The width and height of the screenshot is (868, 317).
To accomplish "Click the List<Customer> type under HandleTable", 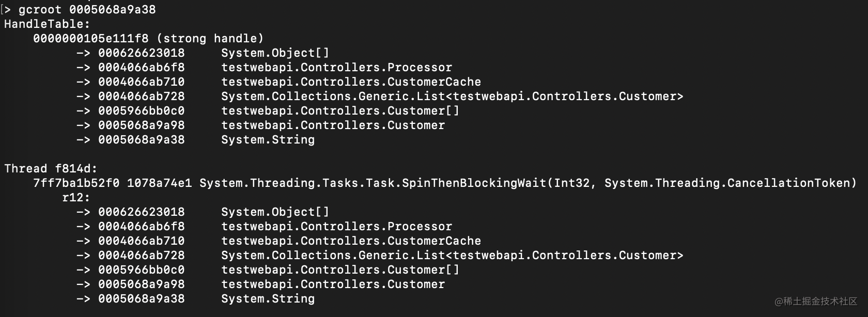I will tap(452, 97).
